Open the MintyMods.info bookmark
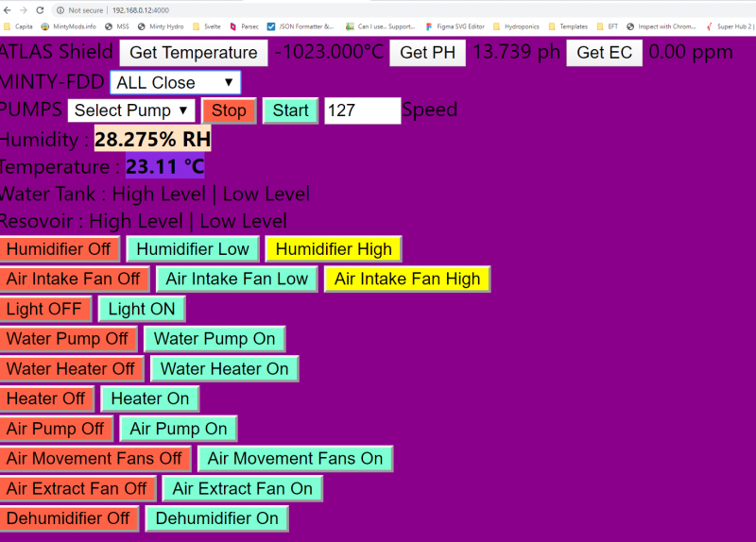 69,26
